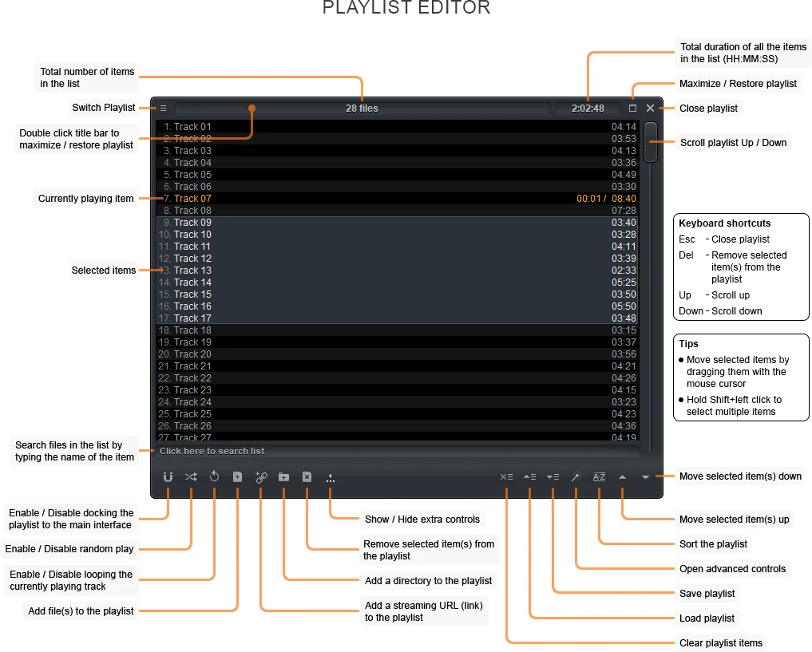The image size is (812, 652).
Task: Select Track 24 row
Action: tap(397, 402)
